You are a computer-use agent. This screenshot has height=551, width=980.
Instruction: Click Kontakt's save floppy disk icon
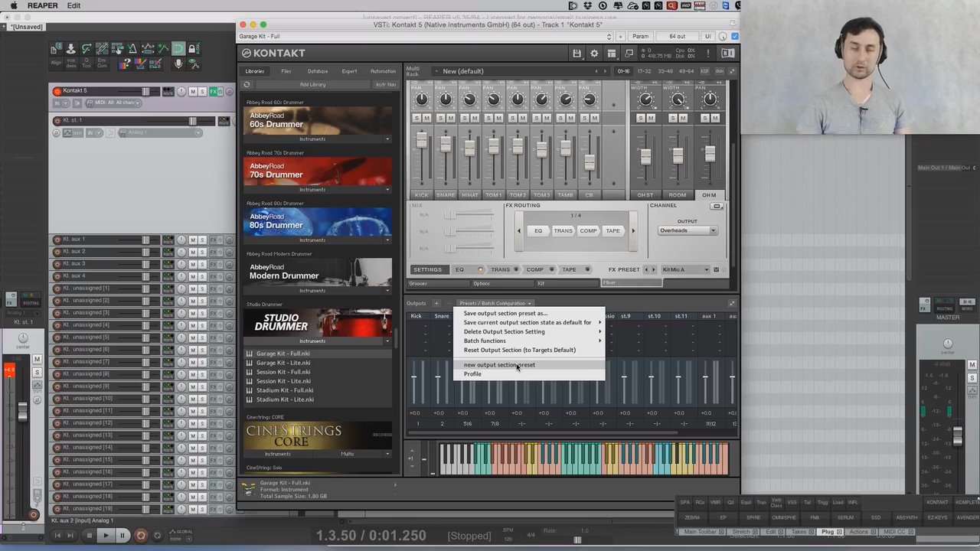coord(577,54)
